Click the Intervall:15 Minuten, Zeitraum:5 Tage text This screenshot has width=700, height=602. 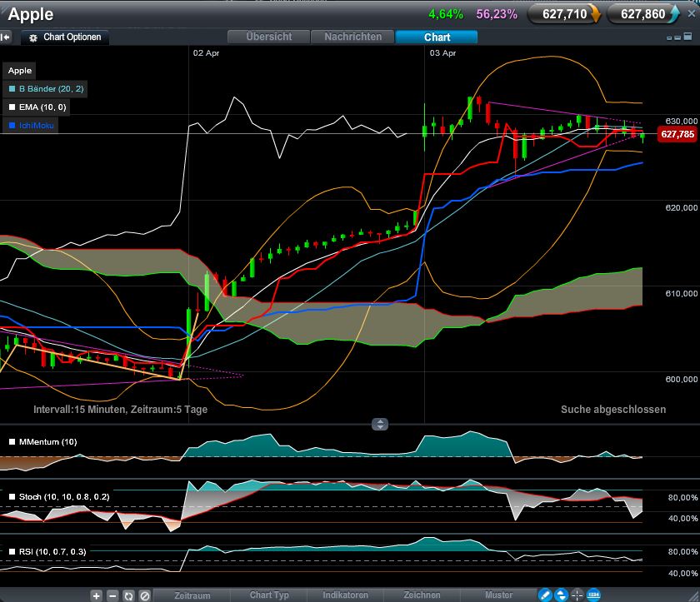coord(120,410)
